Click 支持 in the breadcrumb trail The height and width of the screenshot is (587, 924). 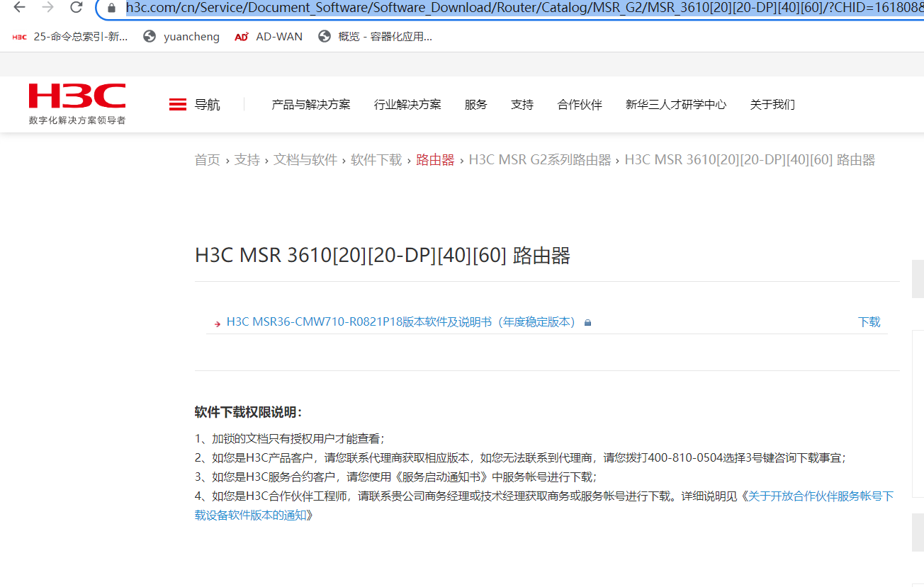click(x=247, y=160)
